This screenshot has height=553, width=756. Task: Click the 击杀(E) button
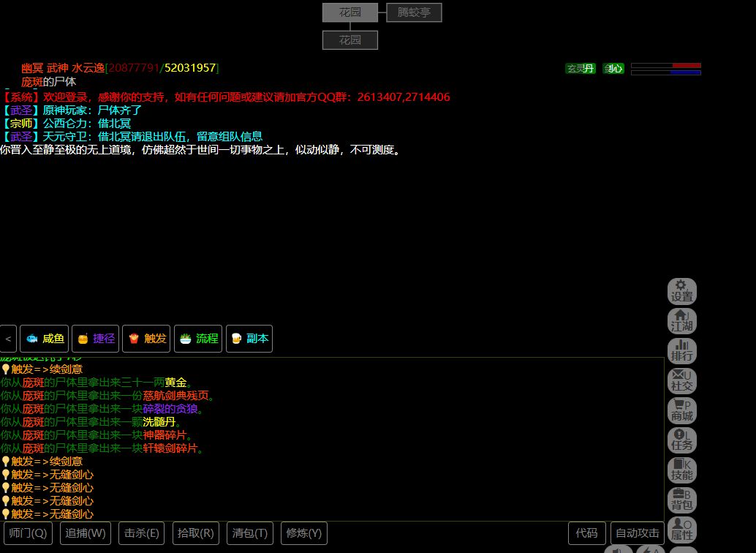pos(141,533)
